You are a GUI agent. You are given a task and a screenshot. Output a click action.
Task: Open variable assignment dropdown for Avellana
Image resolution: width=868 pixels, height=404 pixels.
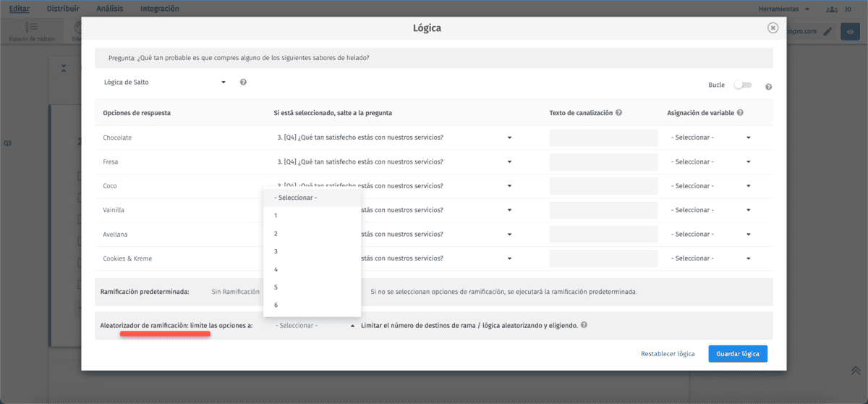pyautogui.click(x=710, y=234)
